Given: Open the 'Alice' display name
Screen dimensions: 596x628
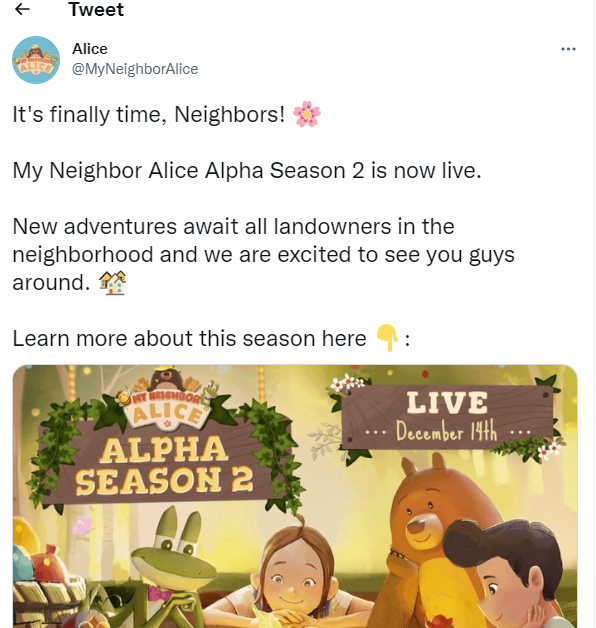Looking at the screenshot, I should tap(90, 49).
